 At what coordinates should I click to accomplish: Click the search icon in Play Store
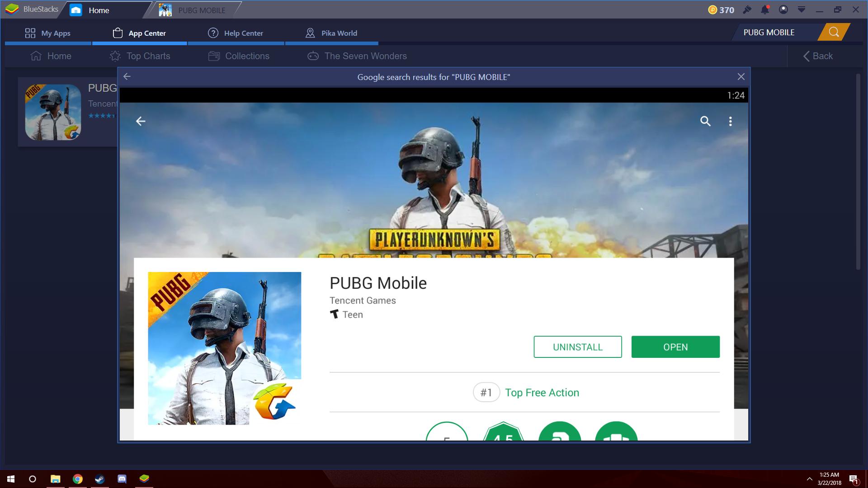(x=705, y=121)
